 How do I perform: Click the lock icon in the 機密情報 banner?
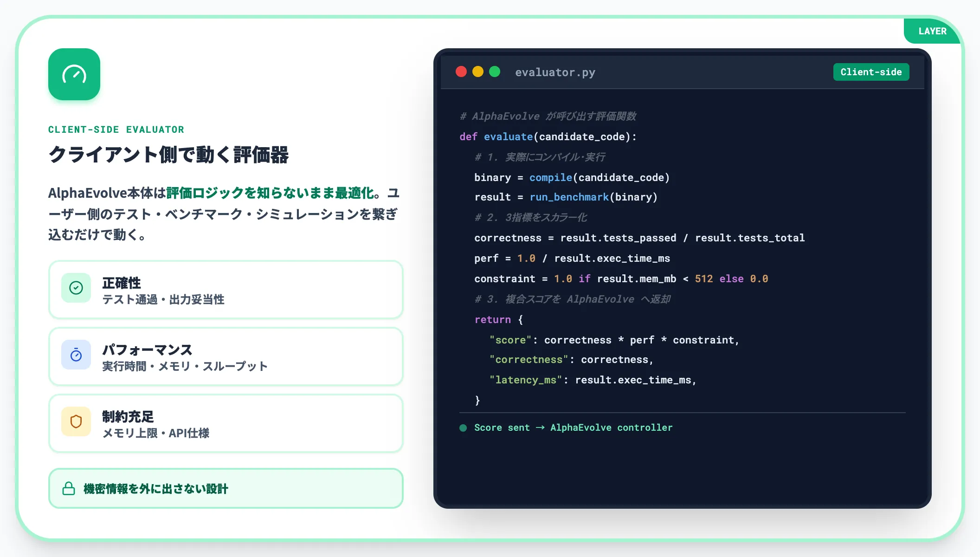coord(69,488)
